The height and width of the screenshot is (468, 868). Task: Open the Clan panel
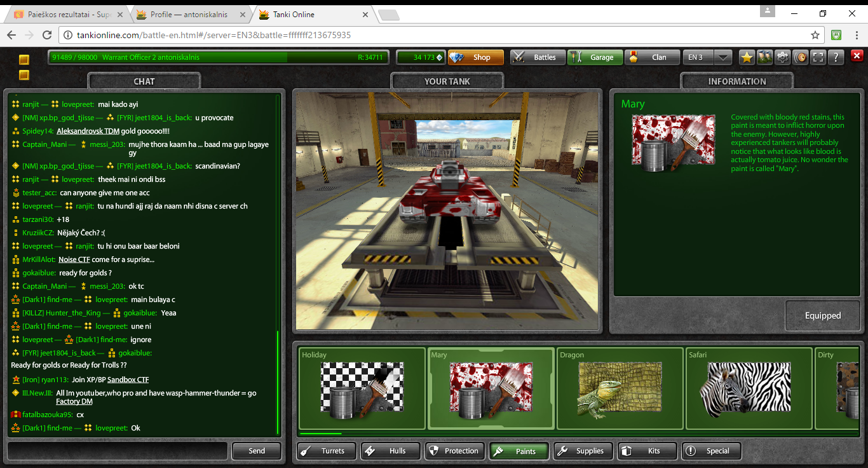[x=652, y=57]
